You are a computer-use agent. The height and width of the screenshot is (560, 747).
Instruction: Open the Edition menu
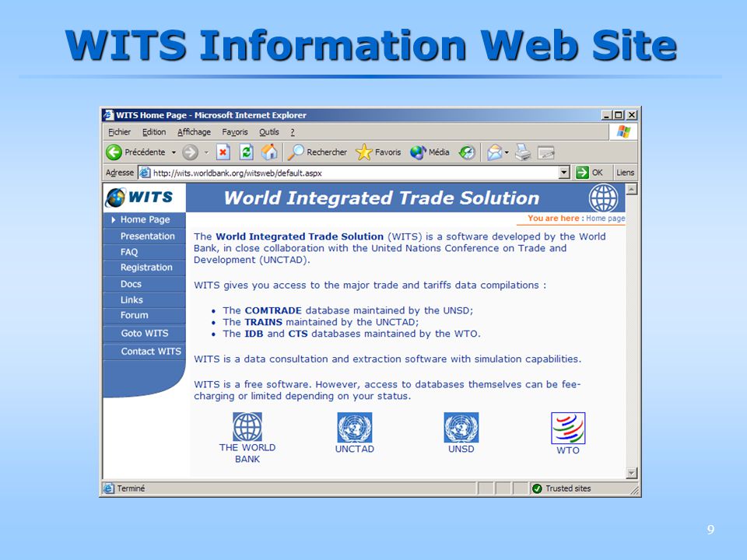(154, 132)
